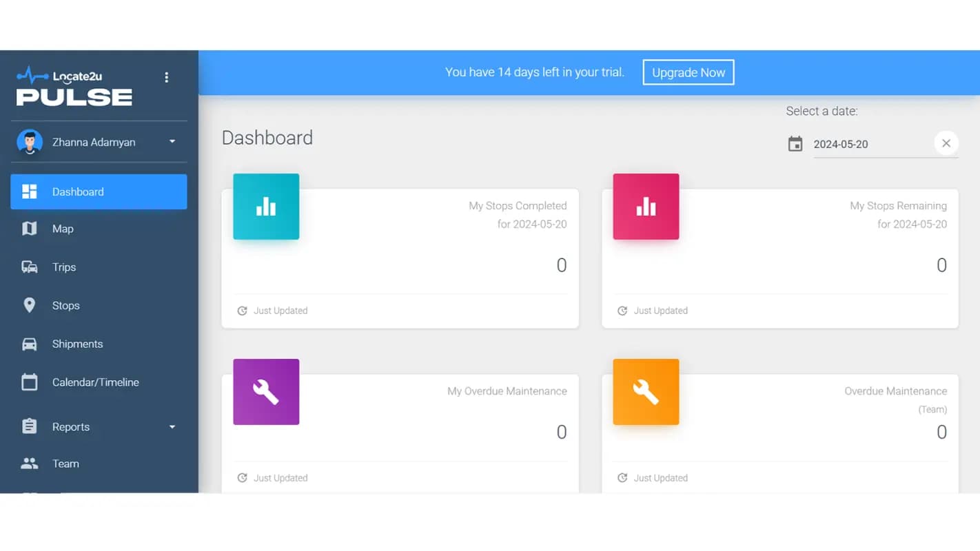The image size is (980, 551).
Task: Select Stops in the navigation menu
Action: pyautogui.click(x=65, y=306)
